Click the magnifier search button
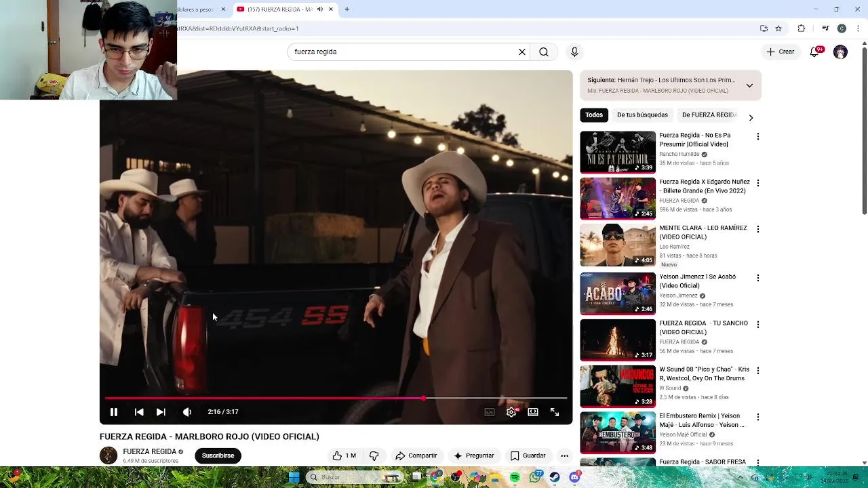This screenshot has height=488, width=868. [x=544, y=52]
